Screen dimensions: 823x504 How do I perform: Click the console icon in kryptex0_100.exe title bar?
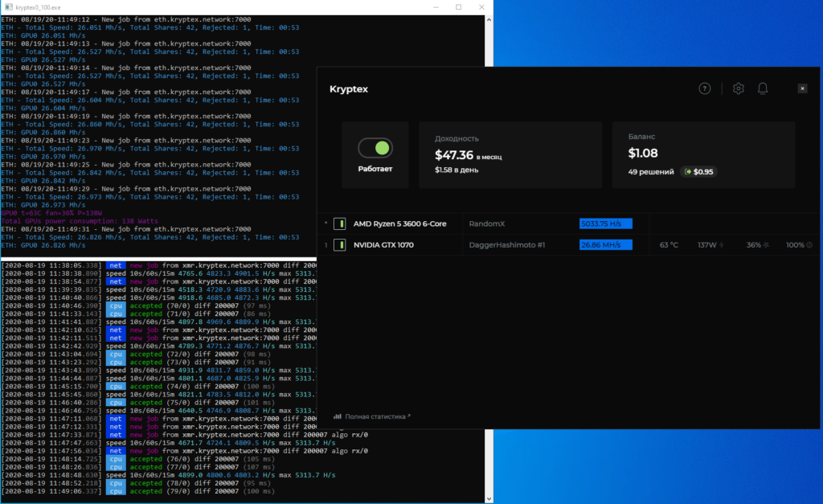click(x=7, y=6)
